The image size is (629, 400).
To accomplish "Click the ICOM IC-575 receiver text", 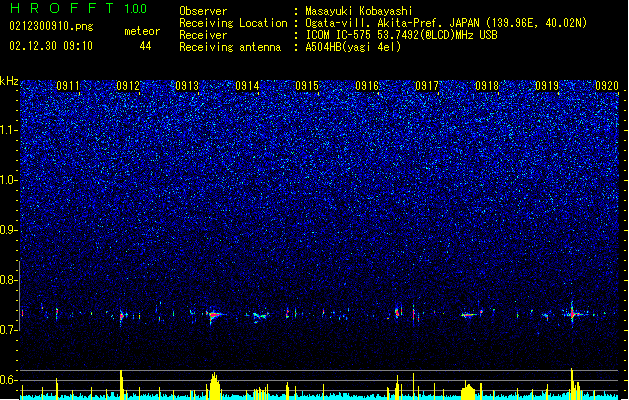I will click(401, 35).
